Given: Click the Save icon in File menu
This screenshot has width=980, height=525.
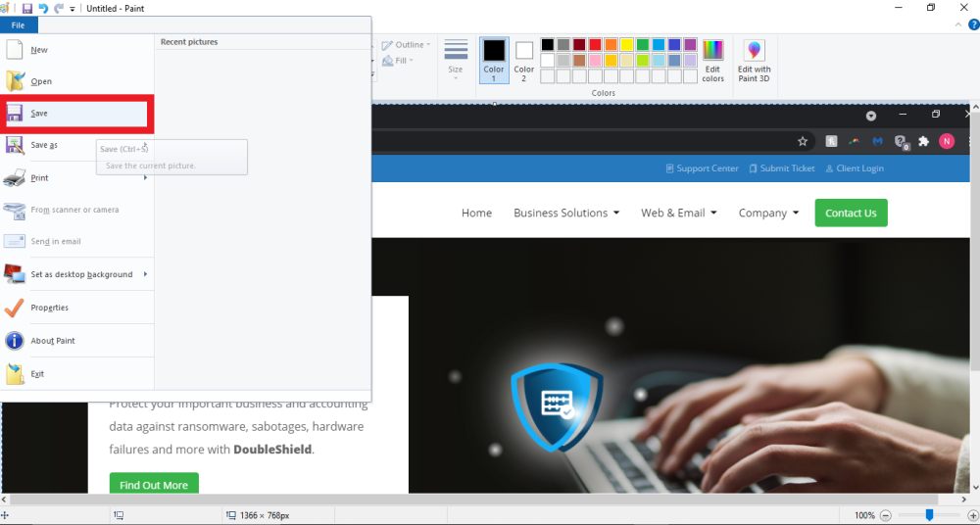Looking at the screenshot, I should 15,114.
